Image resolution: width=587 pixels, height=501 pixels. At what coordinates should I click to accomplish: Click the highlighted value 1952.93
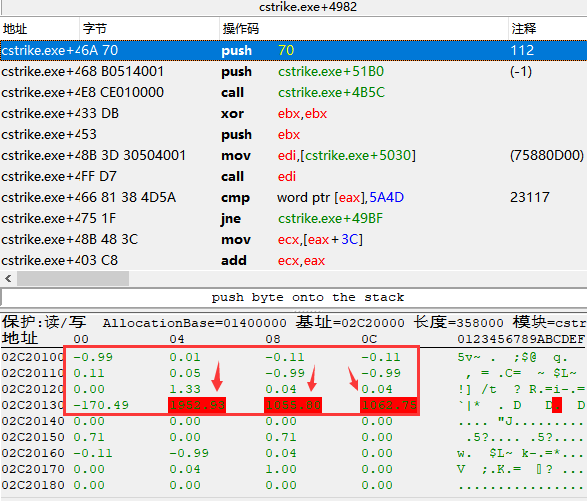pyautogui.click(x=197, y=405)
